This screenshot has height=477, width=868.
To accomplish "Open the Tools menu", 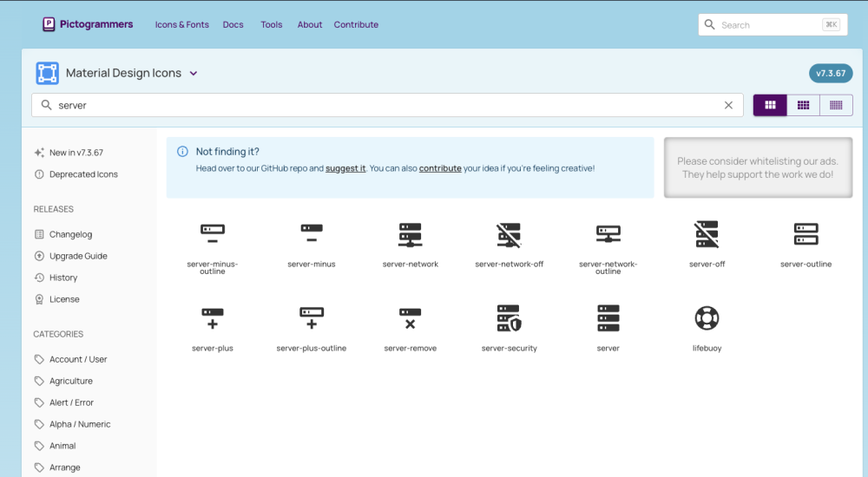I will pyautogui.click(x=271, y=25).
